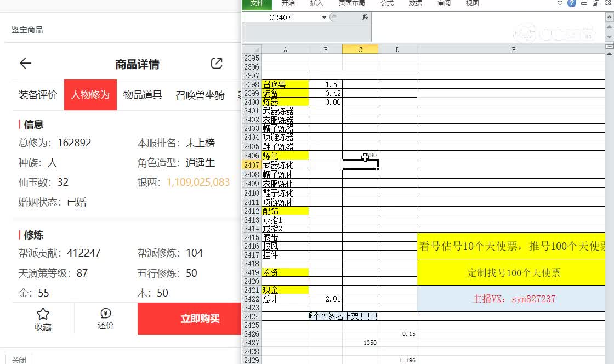This screenshot has width=614, height=364.
Task: Switch to the 视图 ribbon tab
Action: 471,3
